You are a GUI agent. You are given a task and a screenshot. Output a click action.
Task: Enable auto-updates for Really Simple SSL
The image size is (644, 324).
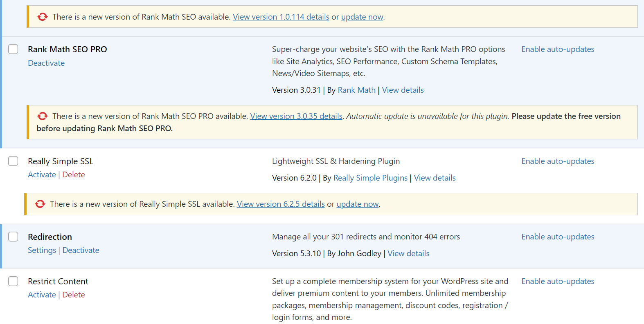point(558,161)
